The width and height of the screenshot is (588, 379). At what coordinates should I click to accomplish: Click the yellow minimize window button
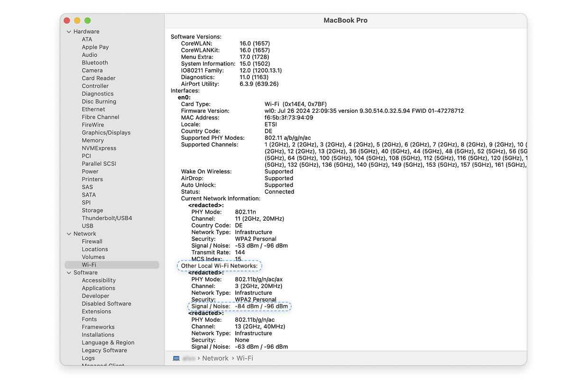click(77, 20)
